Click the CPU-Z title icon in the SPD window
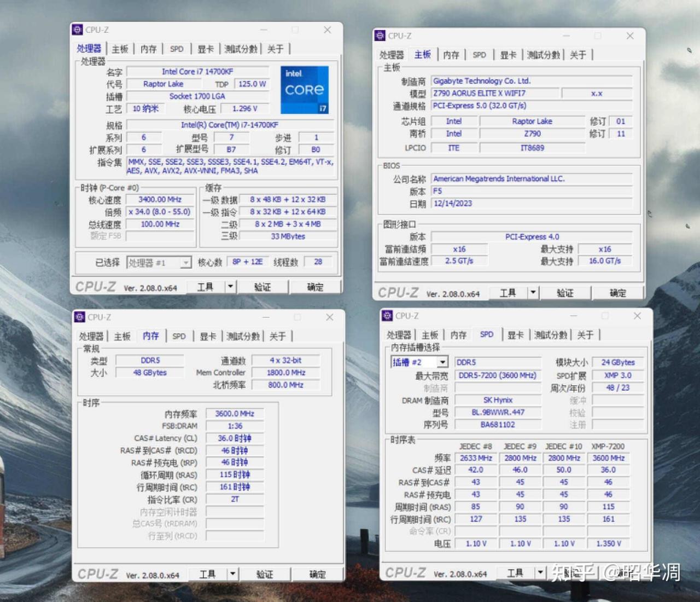The image size is (700, 602). point(387,316)
